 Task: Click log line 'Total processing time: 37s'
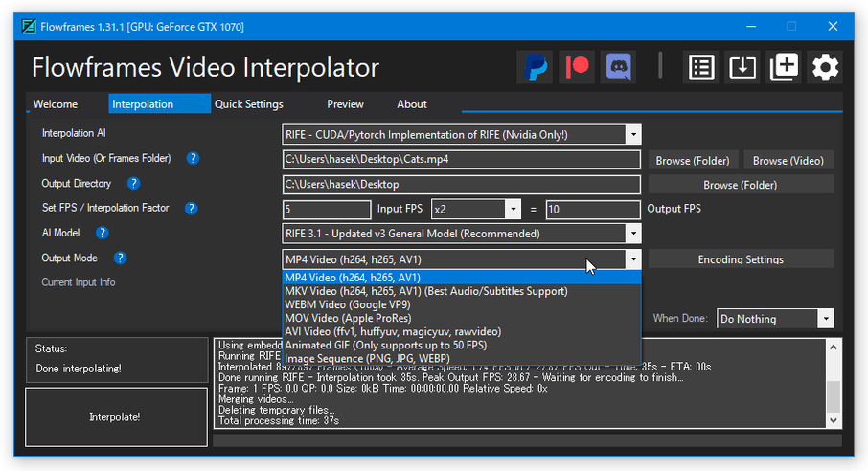pos(279,420)
